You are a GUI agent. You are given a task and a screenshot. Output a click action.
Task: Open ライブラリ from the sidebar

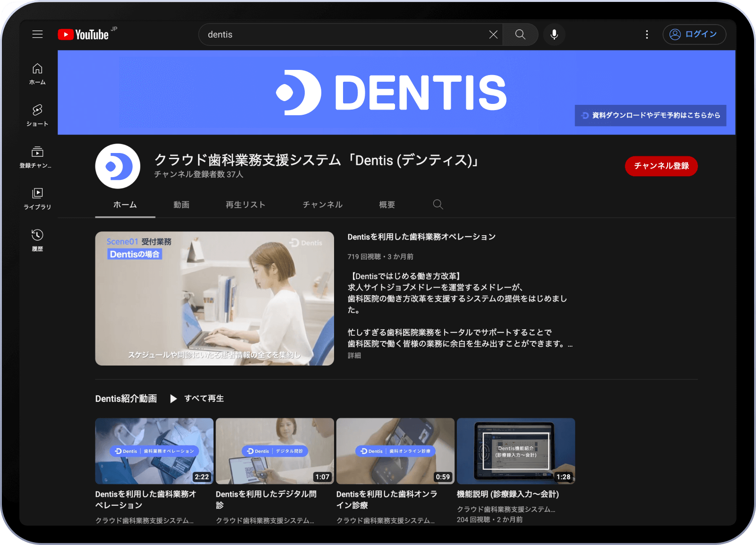37,197
